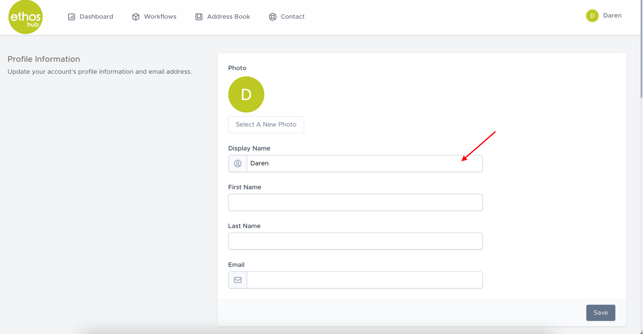Open the Dashboard menu item

pos(96,17)
